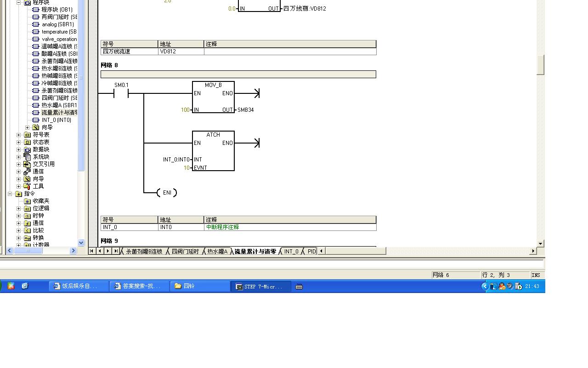Viewport: 588px width, 368px height.
Task: Expand the 状态表 status chart node
Action: [x=19, y=142]
